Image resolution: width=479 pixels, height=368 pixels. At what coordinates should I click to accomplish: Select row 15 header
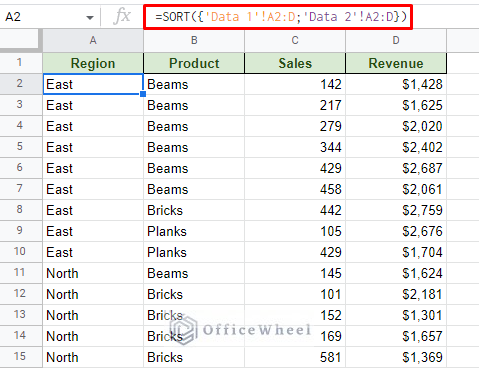tap(21, 357)
